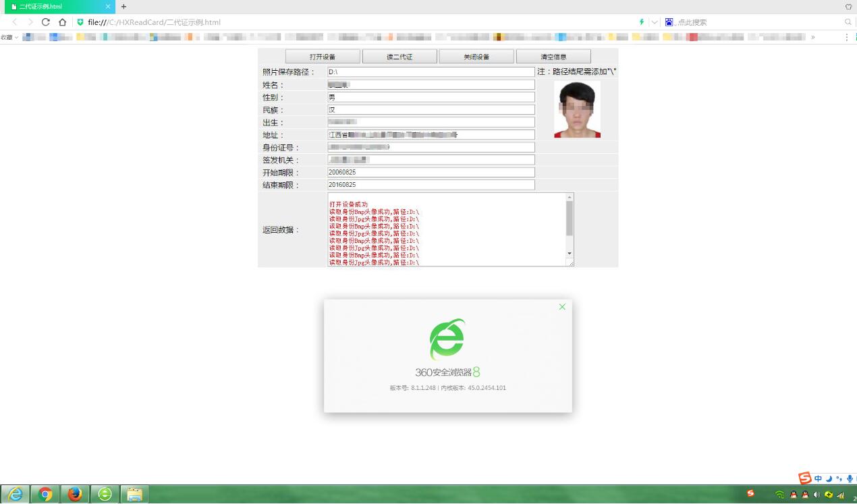The width and height of the screenshot is (857, 504).
Task: Open Chrome from the taskbar
Action: point(45,493)
